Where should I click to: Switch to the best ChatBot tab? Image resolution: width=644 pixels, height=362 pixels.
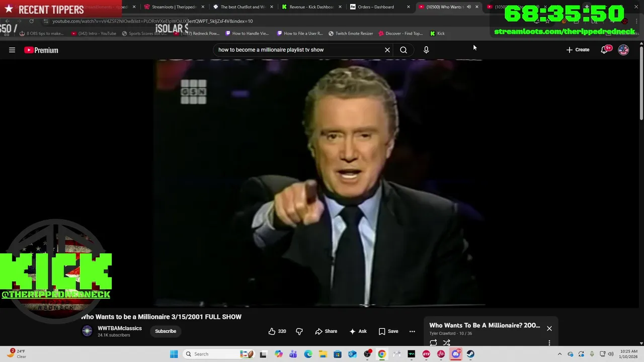[x=243, y=7]
